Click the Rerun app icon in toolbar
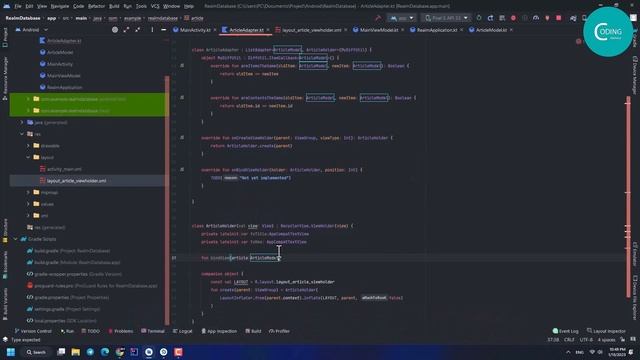The width and height of the screenshot is (640, 360). coord(479,18)
